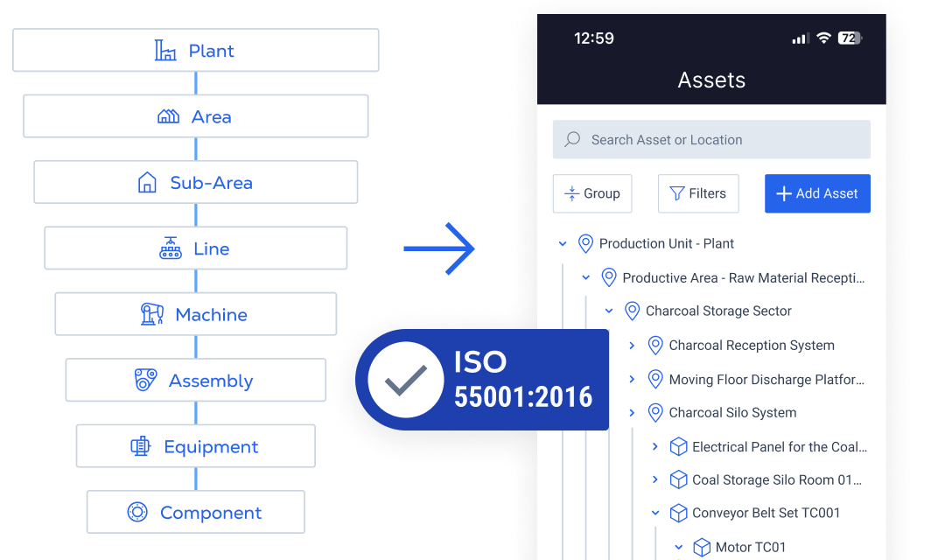Click the Group button

pos(592,193)
